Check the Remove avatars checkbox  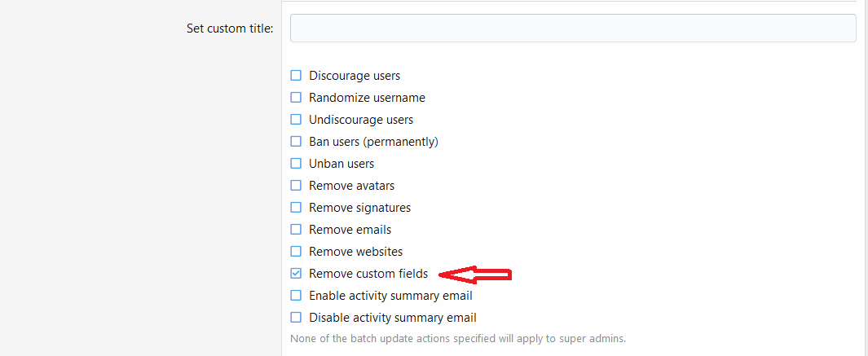(296, 186)
